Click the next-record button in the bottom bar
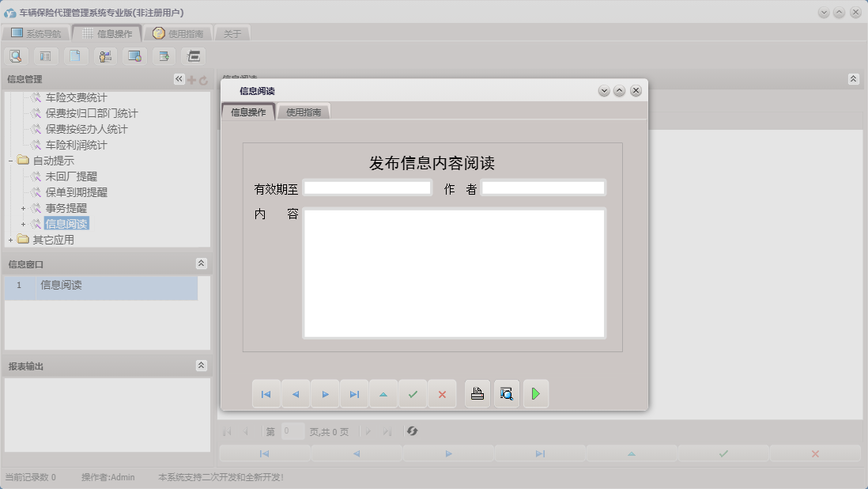 pyautogui.click(x=448, y=453)
